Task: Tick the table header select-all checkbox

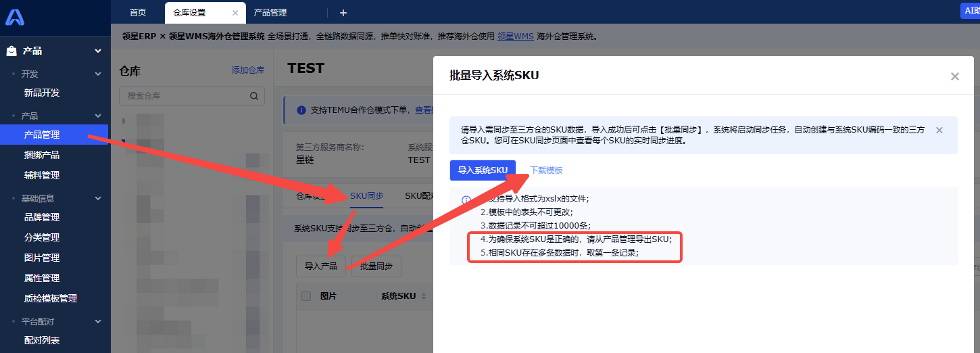Action: click(x=306, y=296)
